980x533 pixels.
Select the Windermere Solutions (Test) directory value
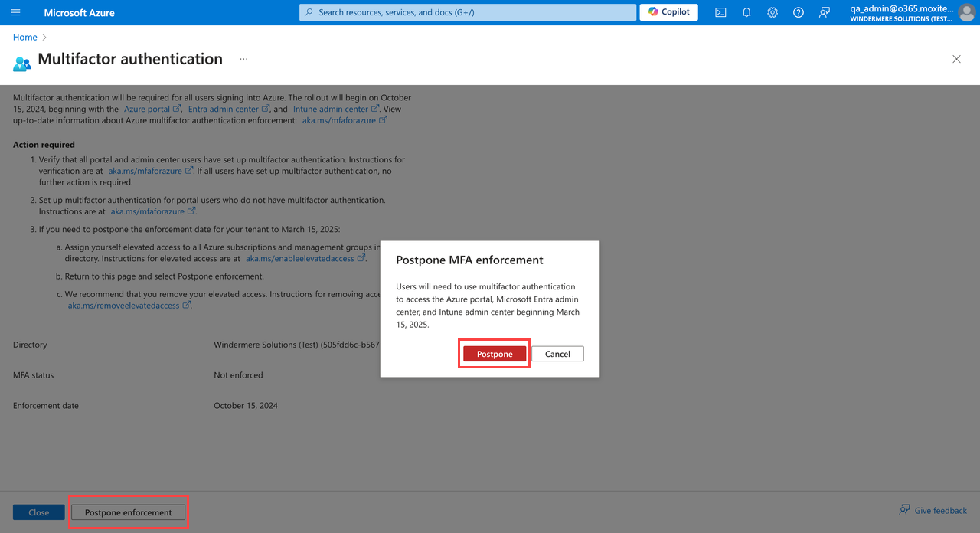pyautogui.click(x=296, y=345)
